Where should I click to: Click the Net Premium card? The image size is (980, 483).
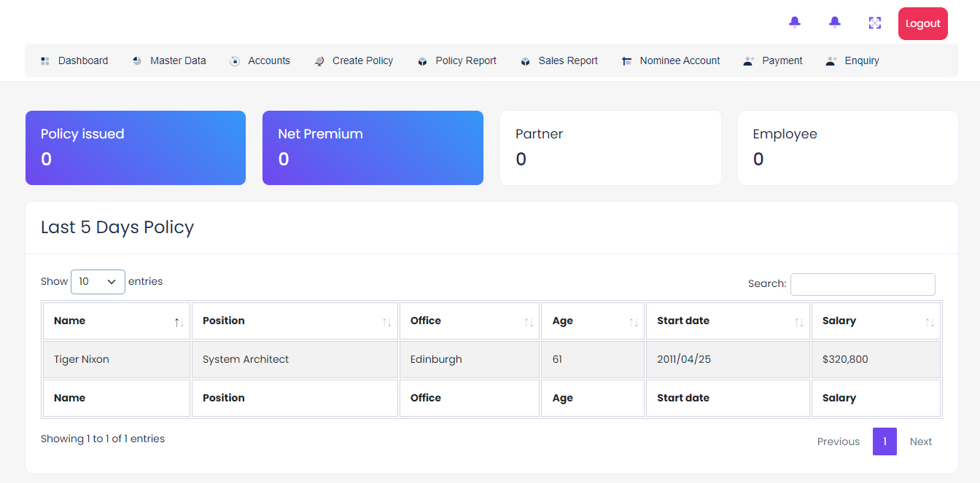click(373, 148)
